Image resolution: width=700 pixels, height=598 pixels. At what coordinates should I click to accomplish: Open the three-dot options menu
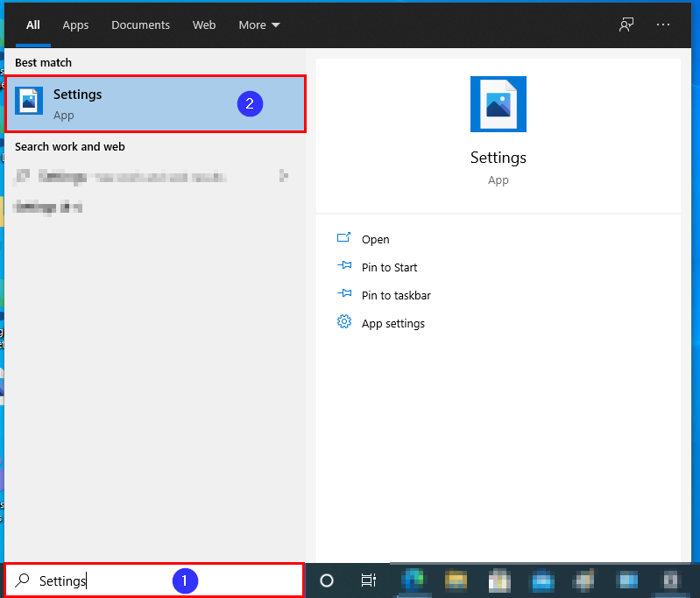point(663,25)
